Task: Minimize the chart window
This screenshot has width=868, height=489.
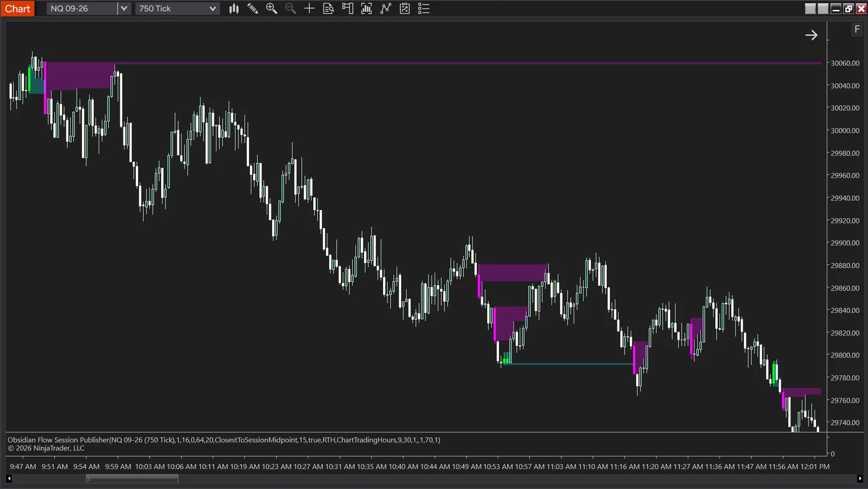Action: (x=836, y=9)
